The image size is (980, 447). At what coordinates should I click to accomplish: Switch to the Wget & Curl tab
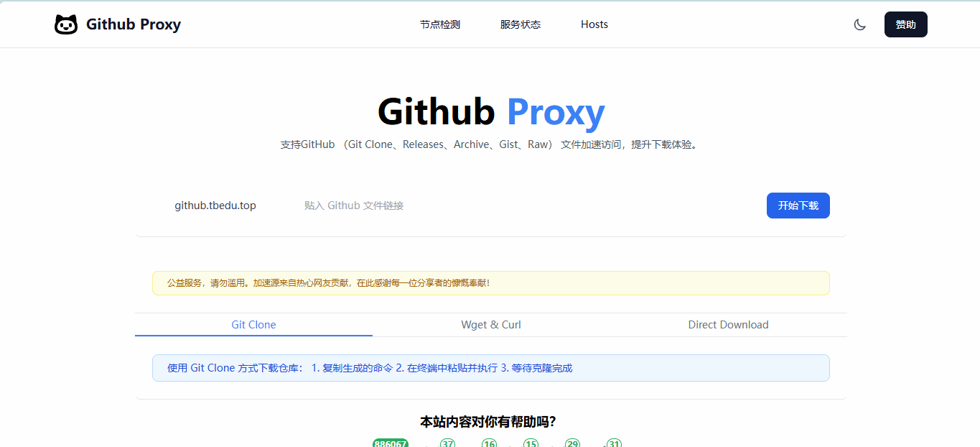491,325
